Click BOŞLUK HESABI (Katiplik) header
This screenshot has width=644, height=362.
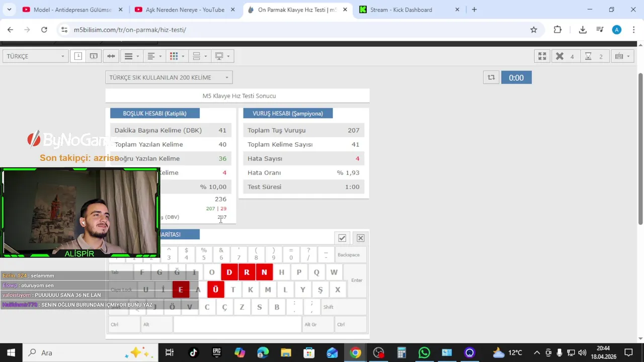click(154, 113)
